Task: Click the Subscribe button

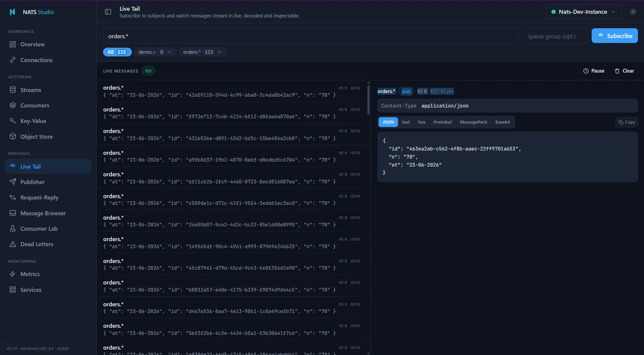Action: click(x=614, y=36)
